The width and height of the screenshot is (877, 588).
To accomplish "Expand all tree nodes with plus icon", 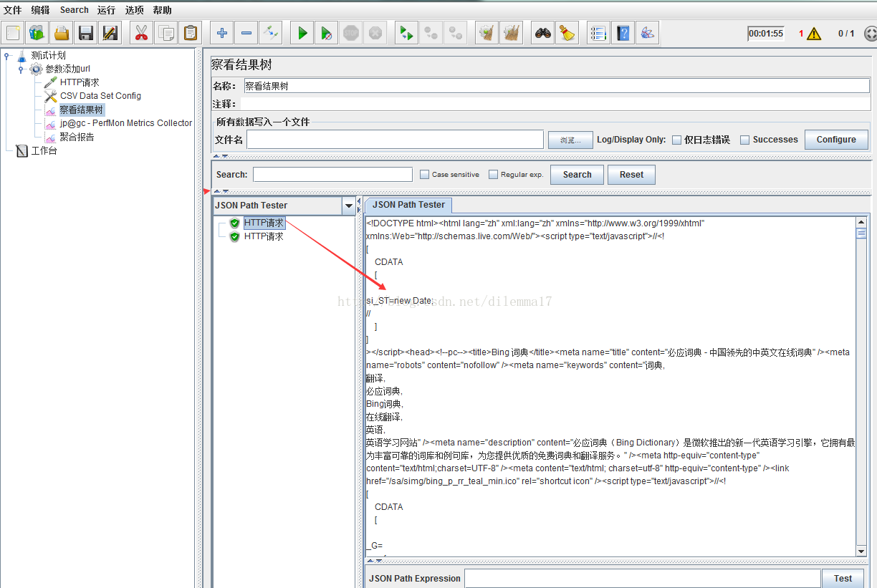I will [221, 33].
